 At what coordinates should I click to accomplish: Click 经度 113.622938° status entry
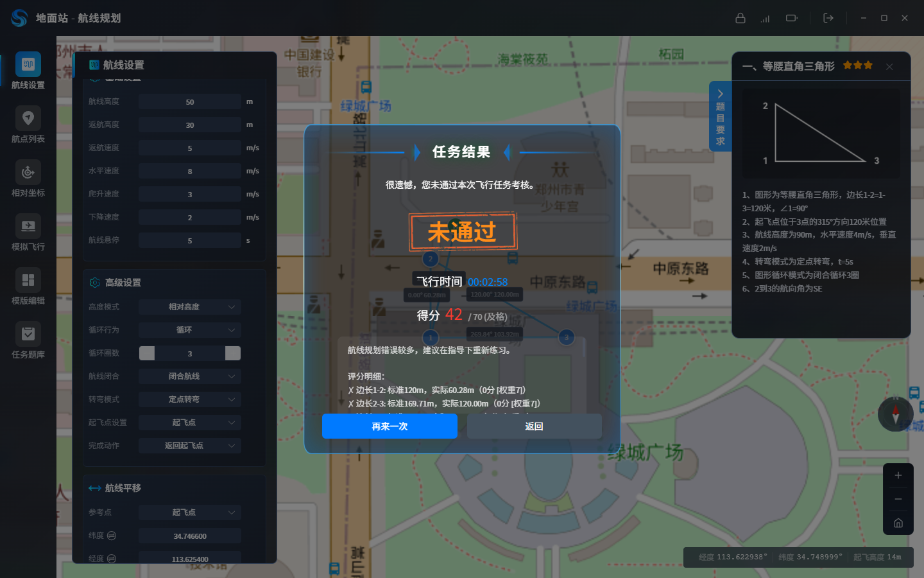tap(733, 557)
